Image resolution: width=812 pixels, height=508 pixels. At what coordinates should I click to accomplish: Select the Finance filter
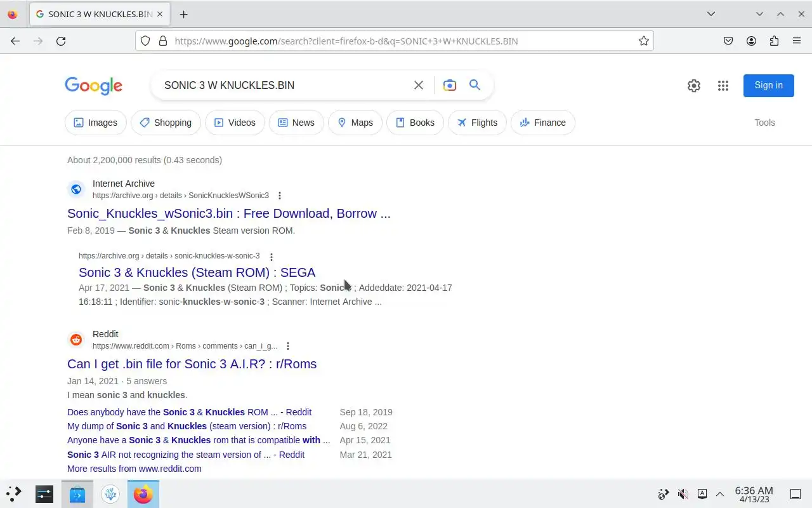click(x=543, y=123)
